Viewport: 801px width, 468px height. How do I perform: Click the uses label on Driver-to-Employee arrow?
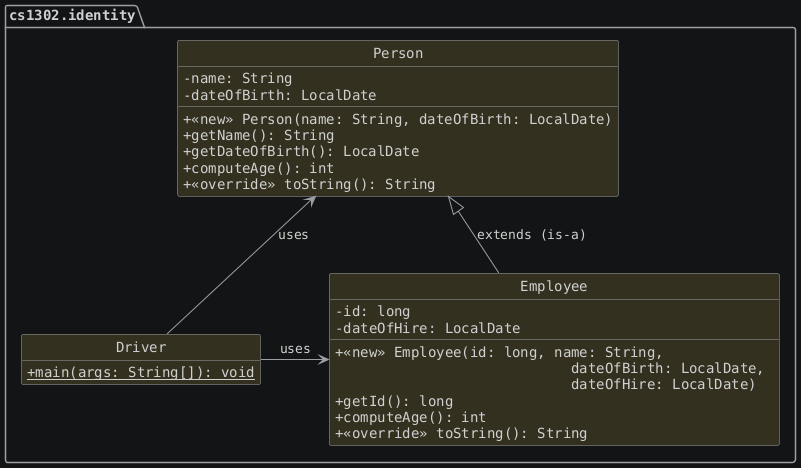click(x=295, y=348)
